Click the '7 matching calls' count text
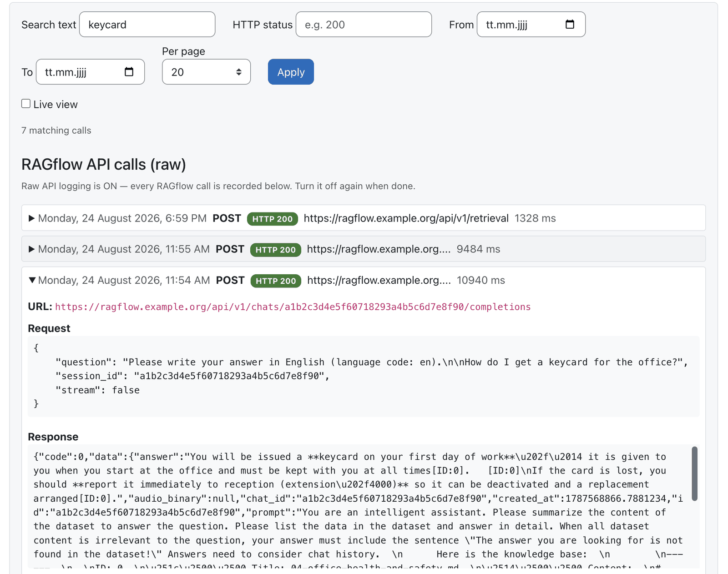Viewport: 728px width, 574px height. pos(56,131)
